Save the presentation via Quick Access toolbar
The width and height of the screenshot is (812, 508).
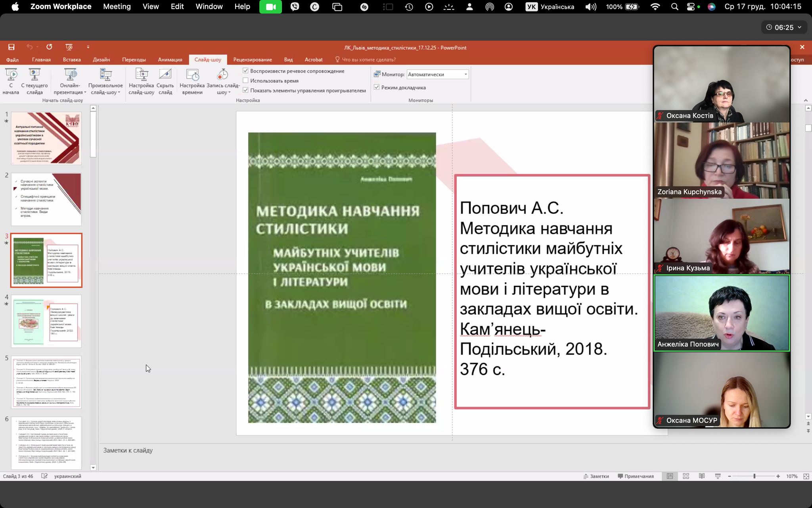[x=11, y=47]
